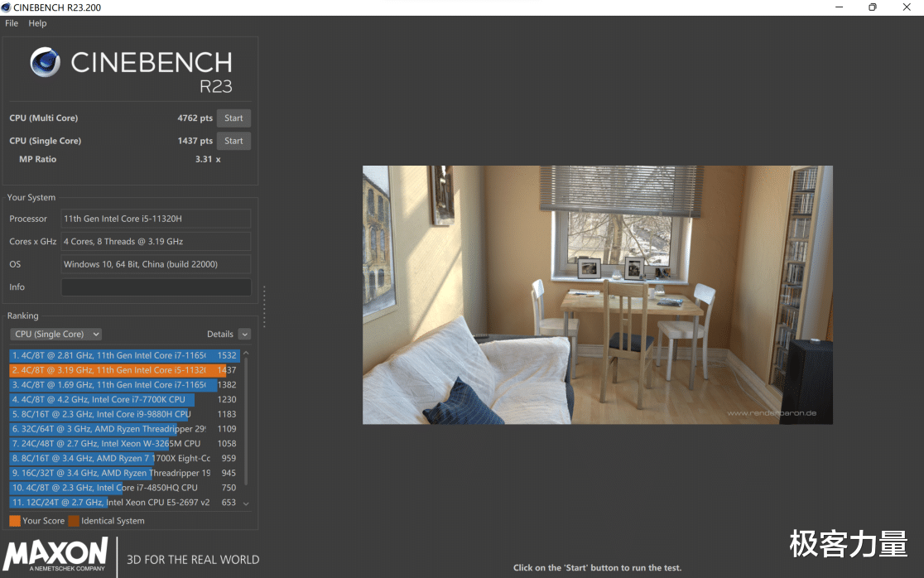Select ranking row 11 Xeon E5-2697 v2
This screenshot has height=578, width=924.
click(123, 503)
